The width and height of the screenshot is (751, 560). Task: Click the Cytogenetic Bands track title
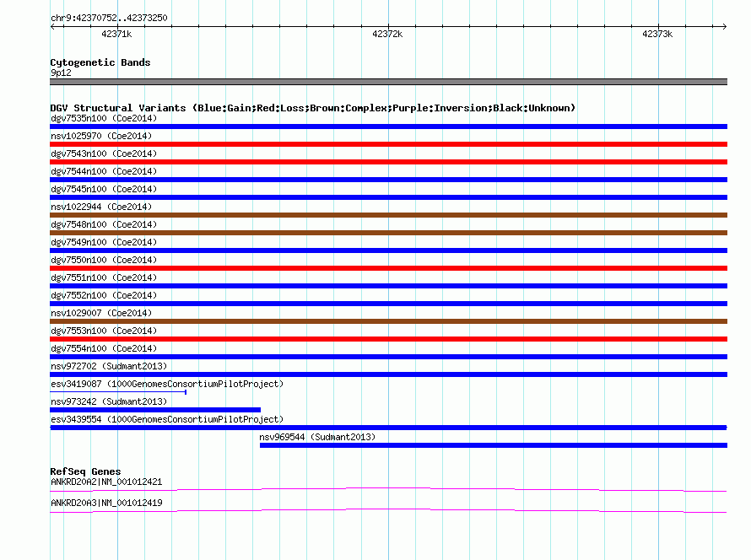click(x=100, y=62)
